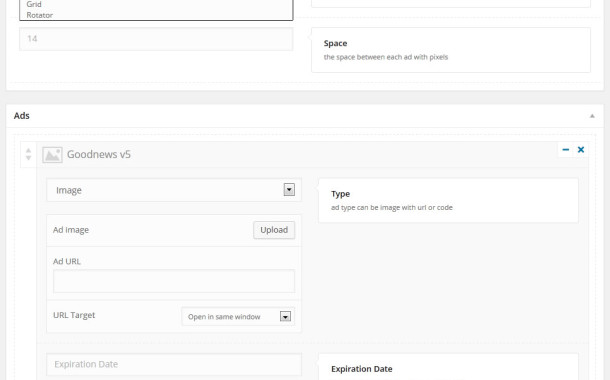Click the Ad Image label

[x=71, y=230]
